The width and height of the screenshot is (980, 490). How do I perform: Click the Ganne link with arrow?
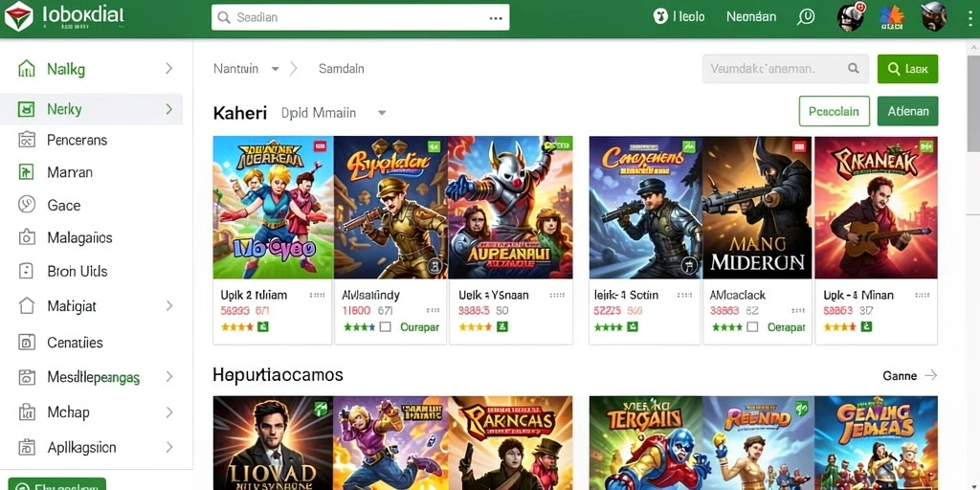(909, 375)
